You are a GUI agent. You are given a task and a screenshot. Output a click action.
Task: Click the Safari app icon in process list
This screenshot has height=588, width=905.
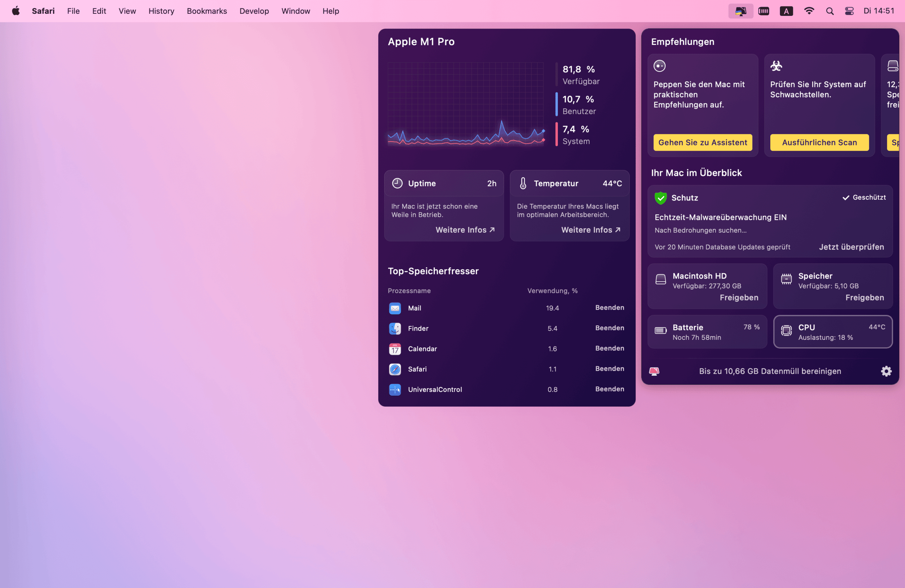coord(395,369)
